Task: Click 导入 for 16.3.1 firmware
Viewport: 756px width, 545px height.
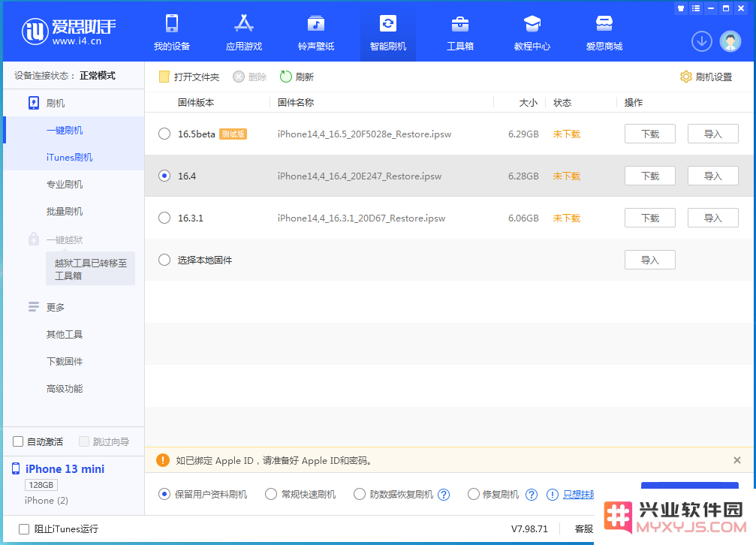Action: 712,218
